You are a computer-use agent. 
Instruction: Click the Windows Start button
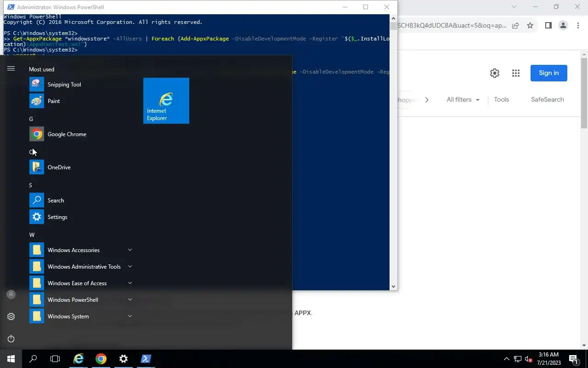pos(11,359)
